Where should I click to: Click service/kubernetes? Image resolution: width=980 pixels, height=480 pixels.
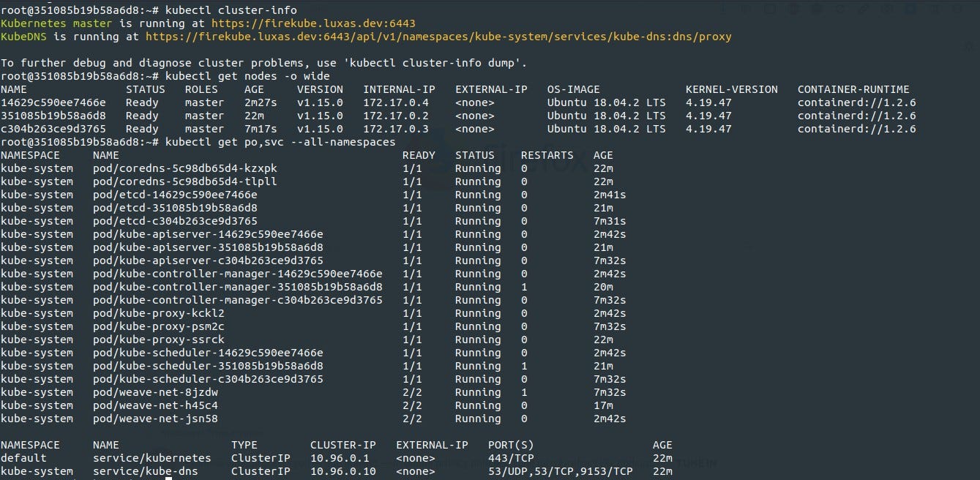pyautogui.click(x=152, y=458)
